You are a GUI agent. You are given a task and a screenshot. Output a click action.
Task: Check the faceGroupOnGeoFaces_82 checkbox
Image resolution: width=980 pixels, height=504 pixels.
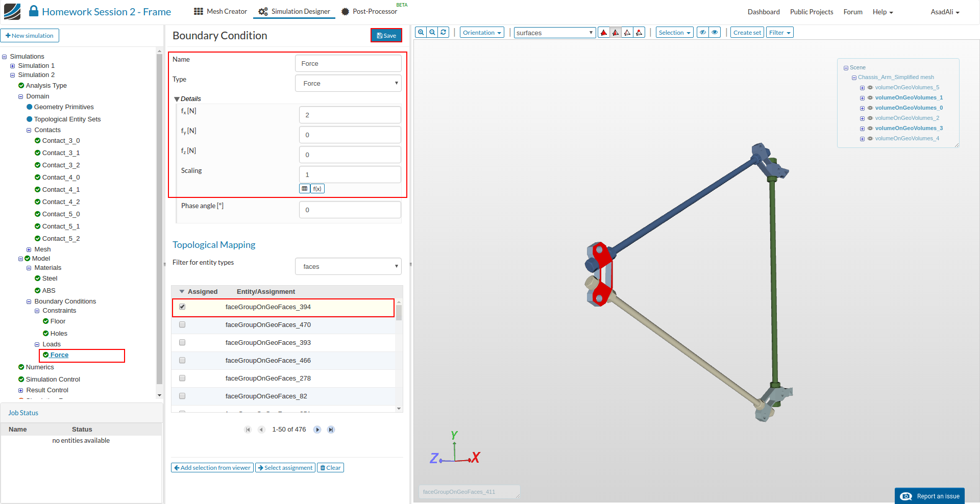click(x=182, y=396)
